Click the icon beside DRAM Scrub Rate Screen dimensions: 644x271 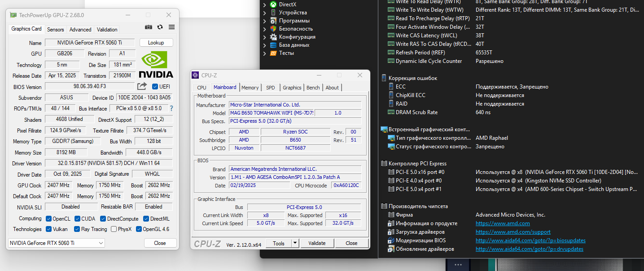(391, 112)
